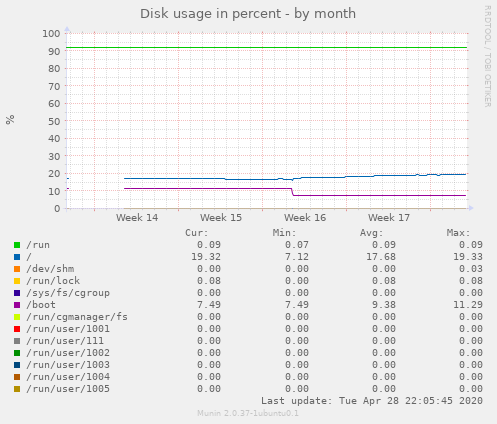This screenshot has height=424, width=497.
Task: Click the "Disk usage in percent - by month" title
Action: point(248,14)
